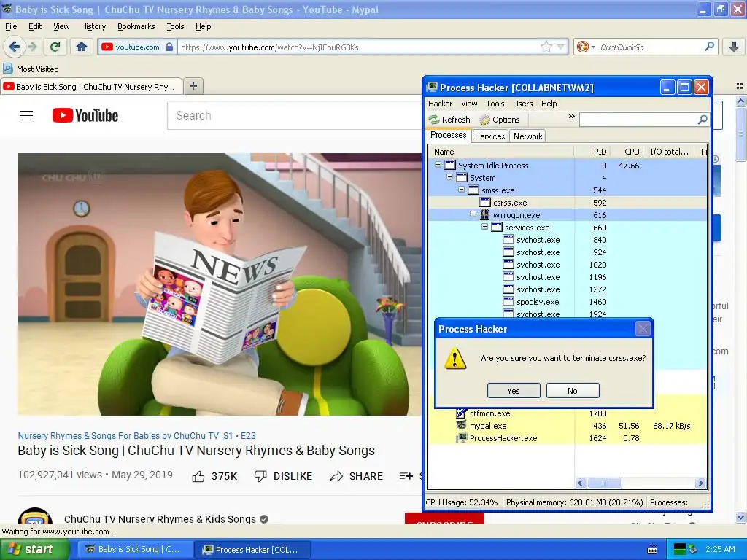Click the SHARE arrow icon
This screenshot has width=747, height=560.
tap(336, 476)
